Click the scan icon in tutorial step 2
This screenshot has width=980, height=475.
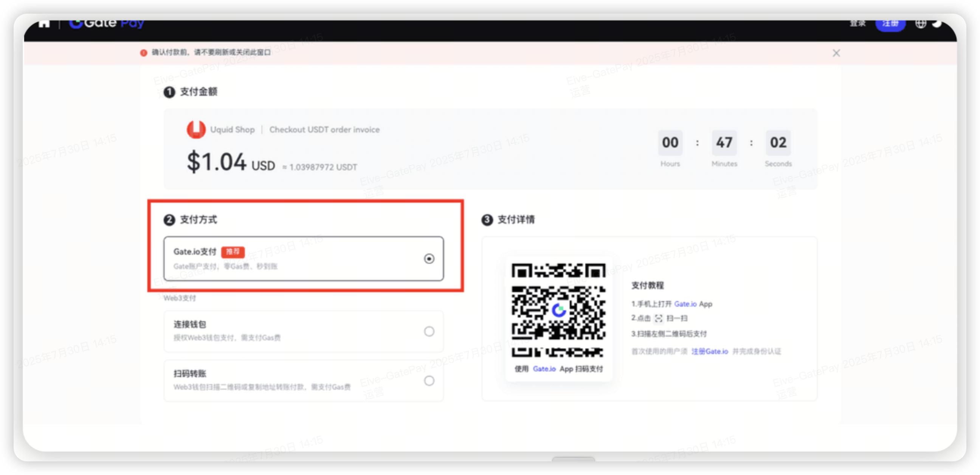click(x=659, y=318)
